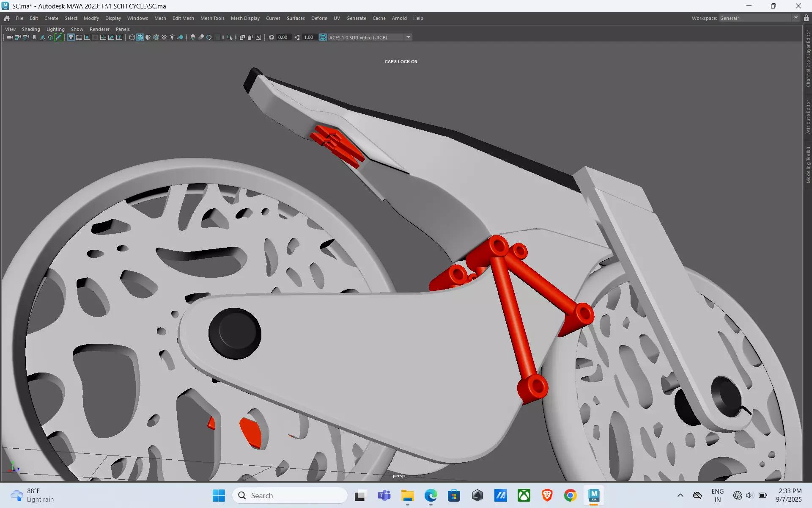Open the Workspace General dropdown

[x=759, y=18]
